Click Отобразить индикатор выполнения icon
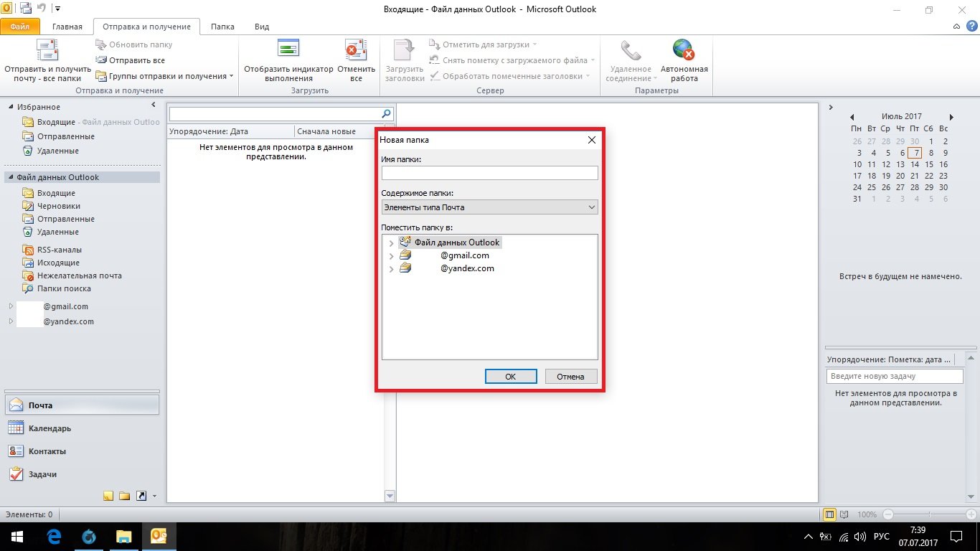The height and width of the screenshot is (551, 980). [288, 49]
